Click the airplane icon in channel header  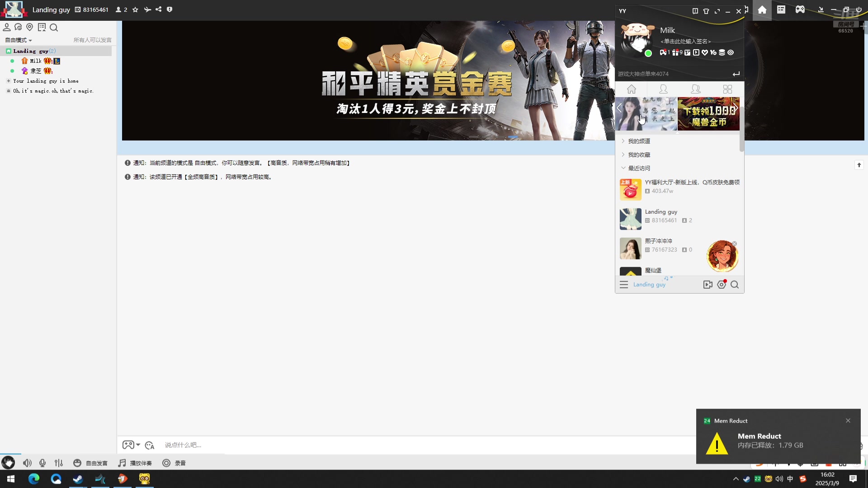tap(147, 9)
